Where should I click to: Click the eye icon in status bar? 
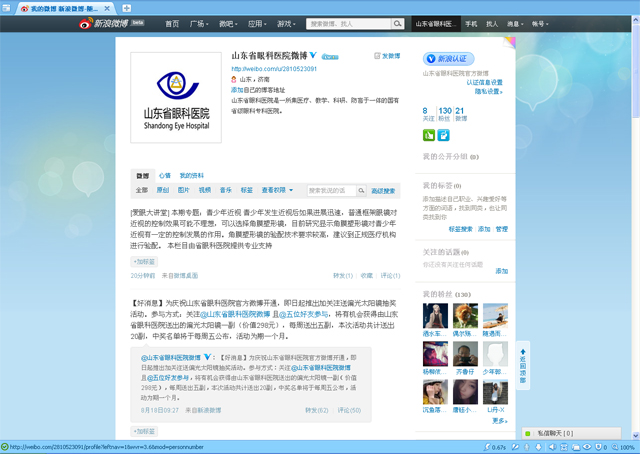pos(588,447)
